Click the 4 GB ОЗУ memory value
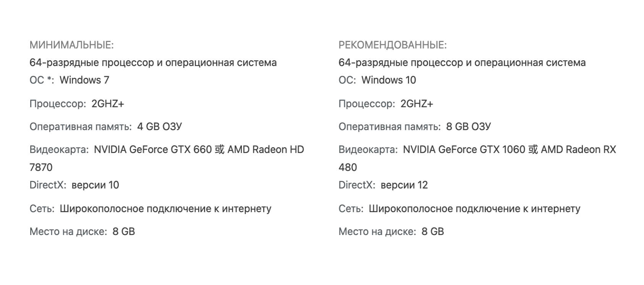 click(x=159, y=127)
